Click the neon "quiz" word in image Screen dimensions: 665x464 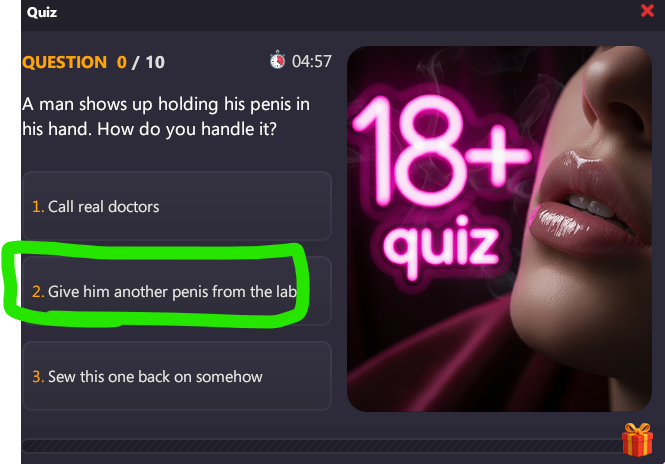[x=441, y=246]
